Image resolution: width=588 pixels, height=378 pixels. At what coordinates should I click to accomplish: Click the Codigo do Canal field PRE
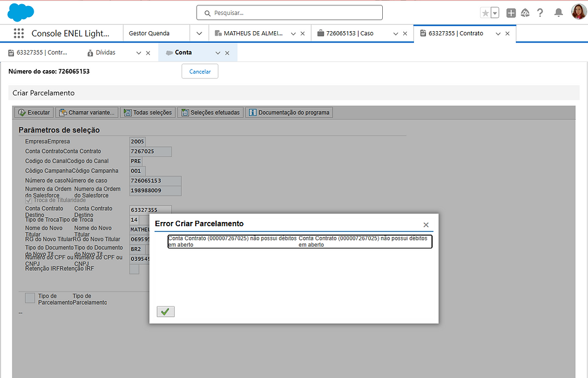pos(136,161)
